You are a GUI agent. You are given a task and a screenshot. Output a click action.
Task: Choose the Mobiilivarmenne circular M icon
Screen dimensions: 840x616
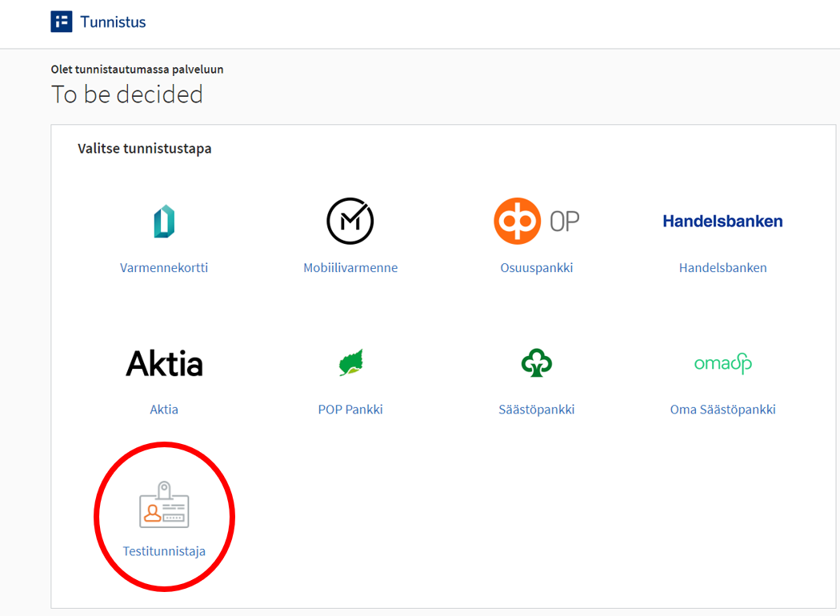tap(350, 221)
